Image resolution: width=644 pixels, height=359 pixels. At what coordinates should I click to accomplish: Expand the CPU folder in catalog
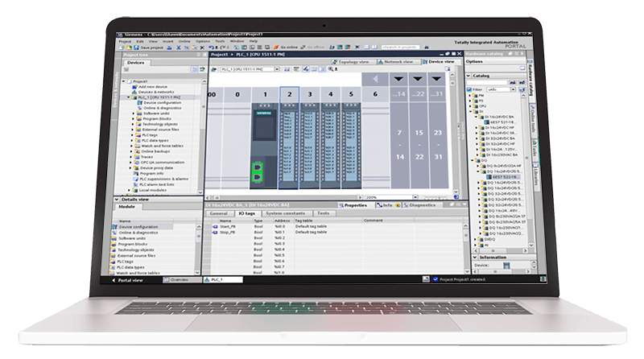point(471,106)
